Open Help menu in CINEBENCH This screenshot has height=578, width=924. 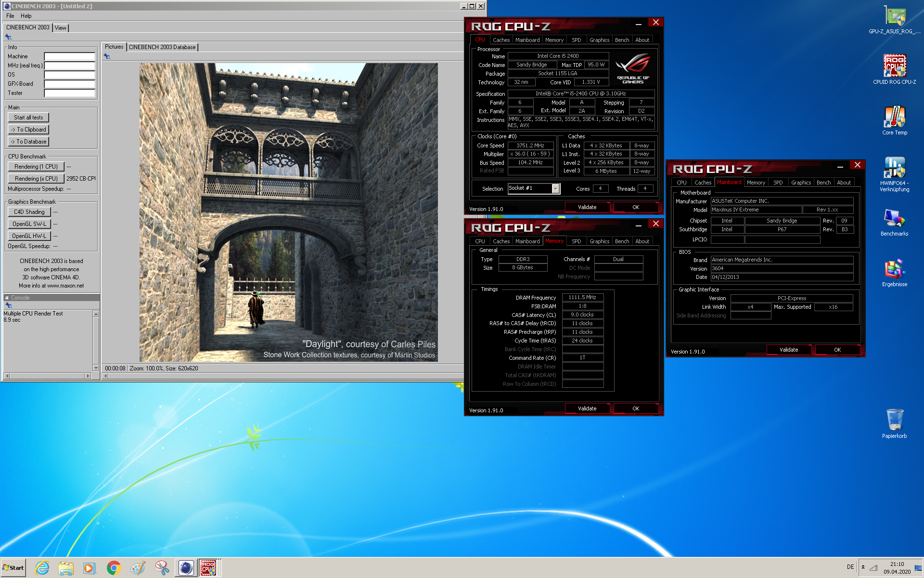[x=26, y=16]
